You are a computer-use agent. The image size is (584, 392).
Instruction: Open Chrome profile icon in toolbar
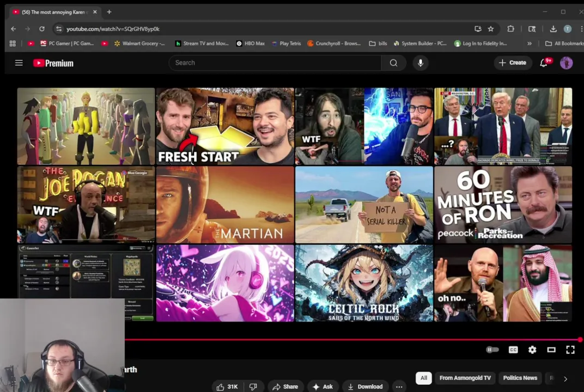tap(567, 29)
